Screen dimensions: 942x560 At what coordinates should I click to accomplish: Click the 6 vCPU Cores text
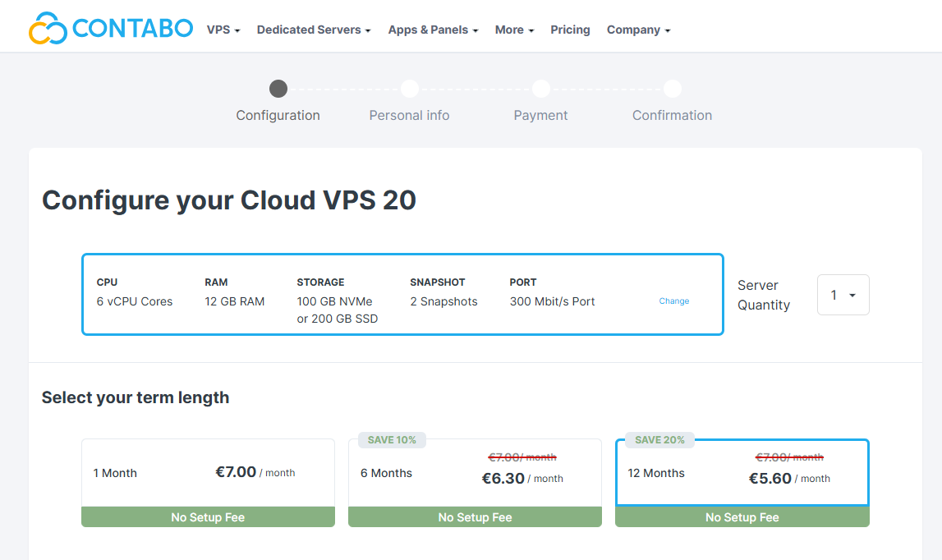tap(135, 301)
